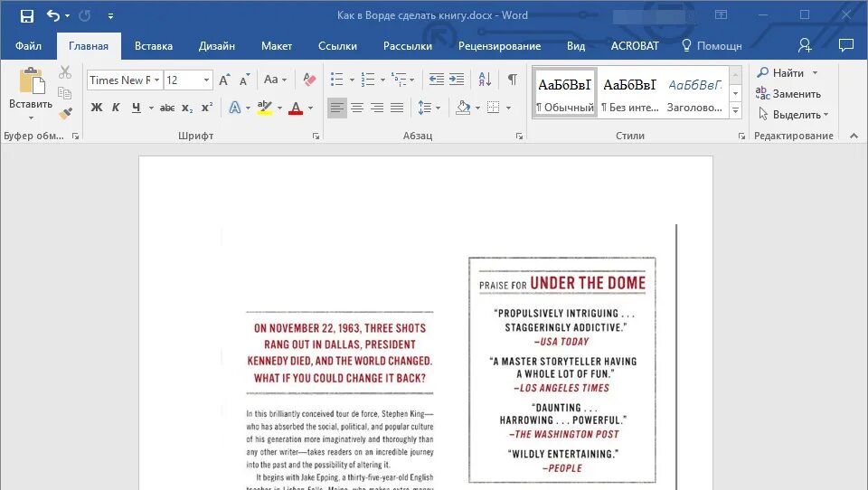Click the Multilevel list icon
The width and height of the screenshot is (868, 490).
(399, 80)
